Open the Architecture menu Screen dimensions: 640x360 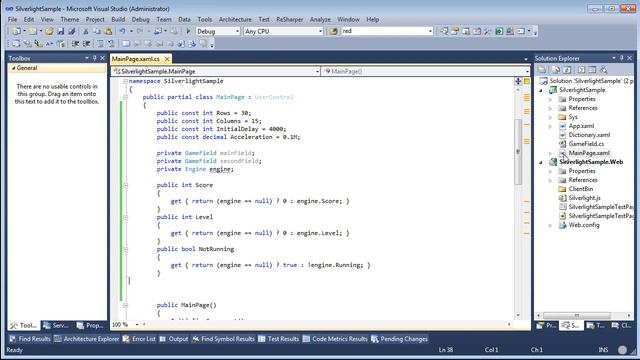coord(235,19)
